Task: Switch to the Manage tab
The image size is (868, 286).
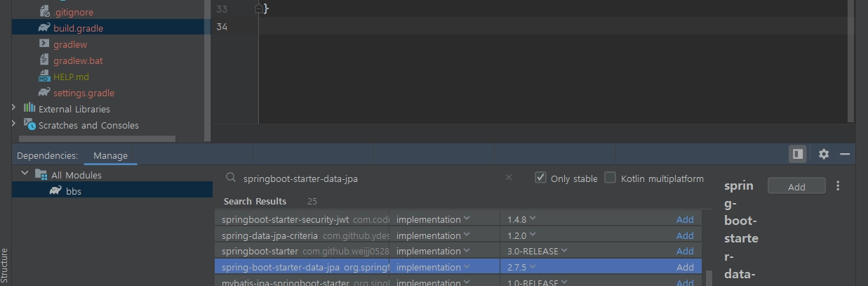Action: click(111, 155)
